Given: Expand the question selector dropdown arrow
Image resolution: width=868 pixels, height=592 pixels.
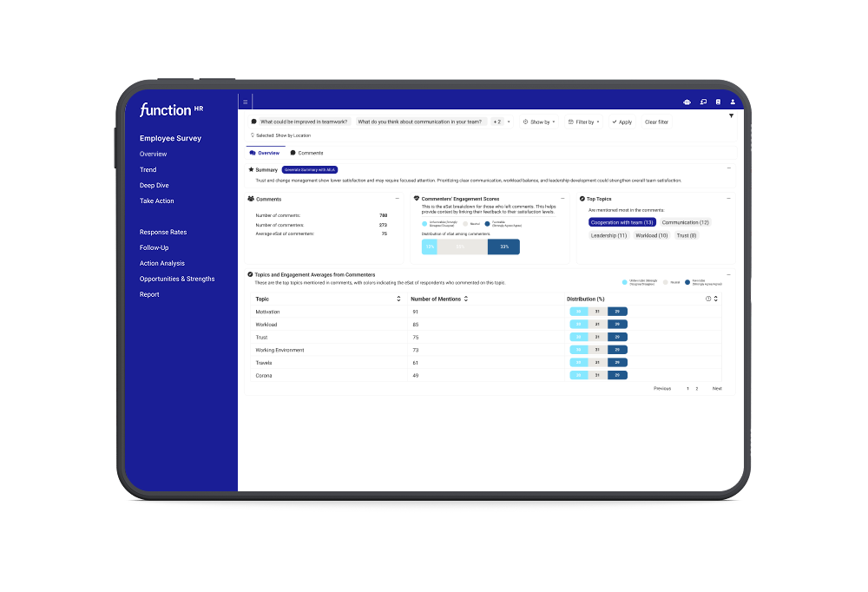Looking at the screenshot, I should click(x=509, y=122).
